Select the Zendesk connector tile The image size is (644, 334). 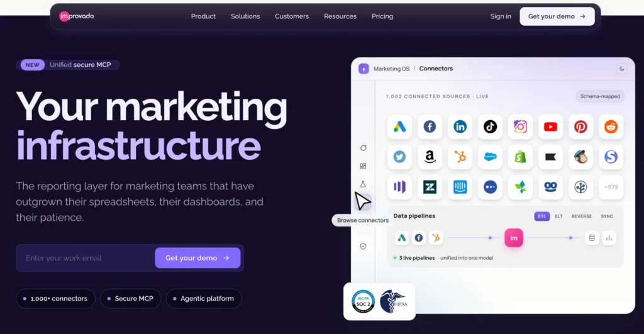pyautogui.click(x=430, y=187)
